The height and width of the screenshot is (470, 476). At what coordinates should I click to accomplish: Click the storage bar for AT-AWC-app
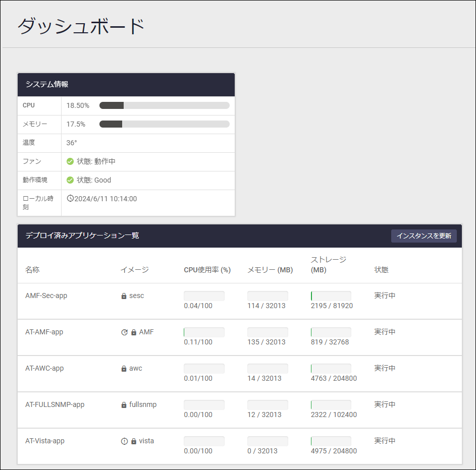tap(331, 369)
